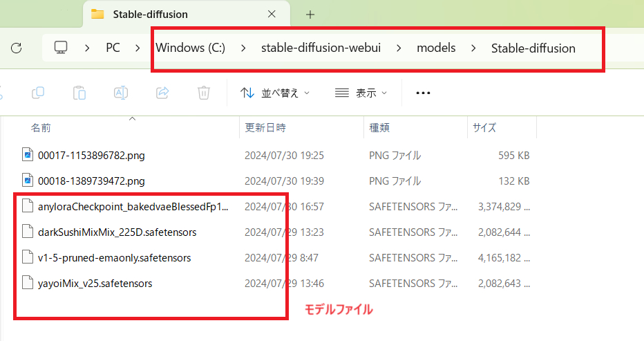Click the 16:57 modified date cell
The height and width of the screenshot is (341, 644).
[x=284, y=207]
